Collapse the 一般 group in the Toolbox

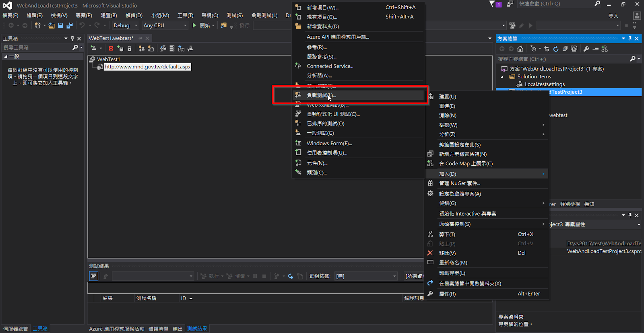click(x=6, y=57)
